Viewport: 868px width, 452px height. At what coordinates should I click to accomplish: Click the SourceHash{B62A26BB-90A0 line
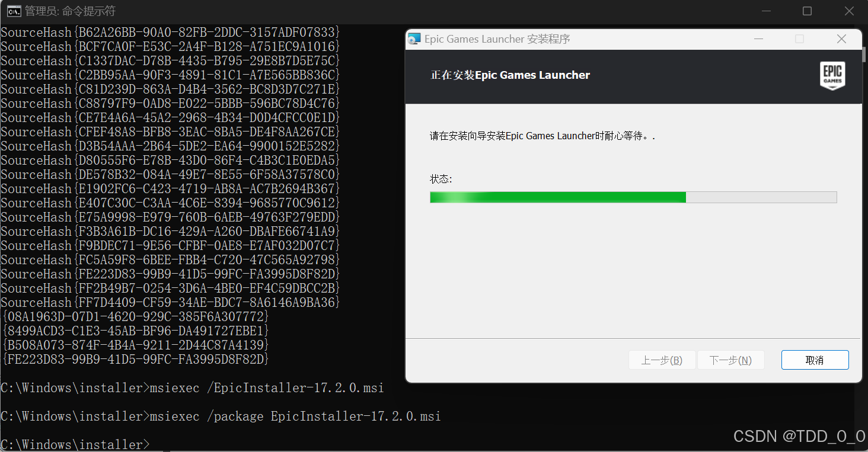coord(171,33)
